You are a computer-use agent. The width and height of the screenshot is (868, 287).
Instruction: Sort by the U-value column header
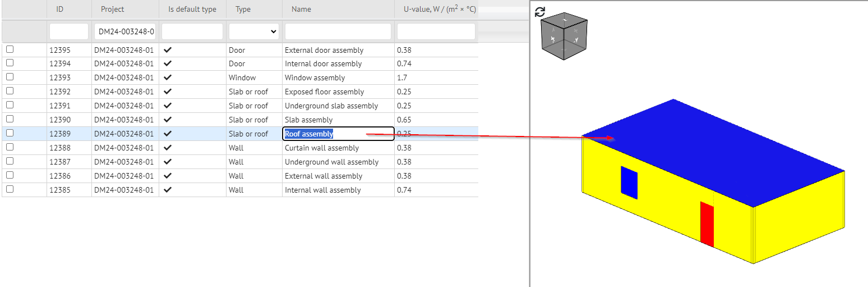coord(440,10)
